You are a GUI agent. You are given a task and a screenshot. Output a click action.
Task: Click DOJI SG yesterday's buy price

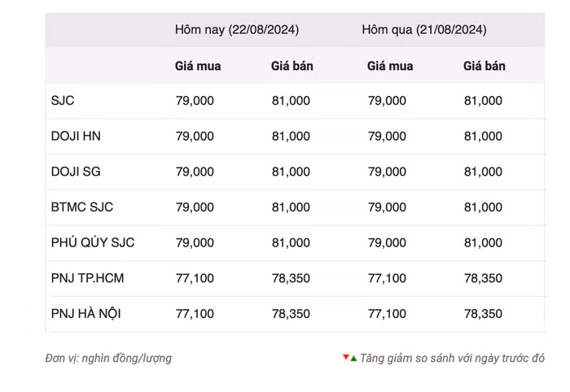pyautogui.click(x=387, y=172)
